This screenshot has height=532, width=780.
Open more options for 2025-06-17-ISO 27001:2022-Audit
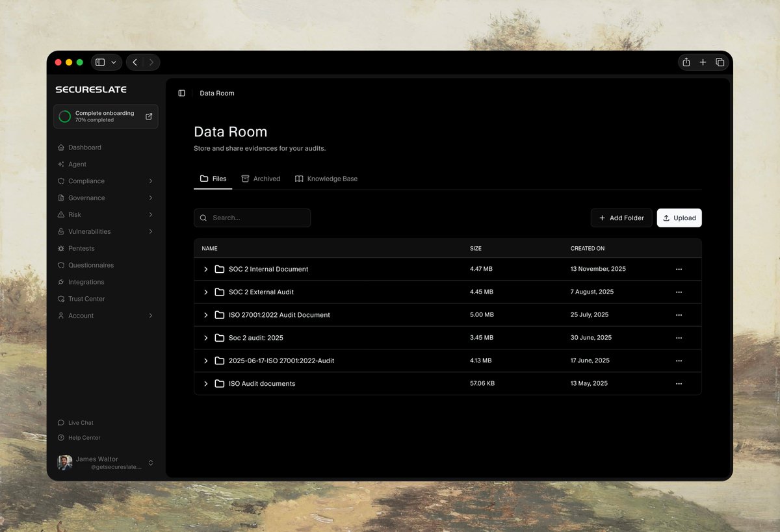coord(679,361)
